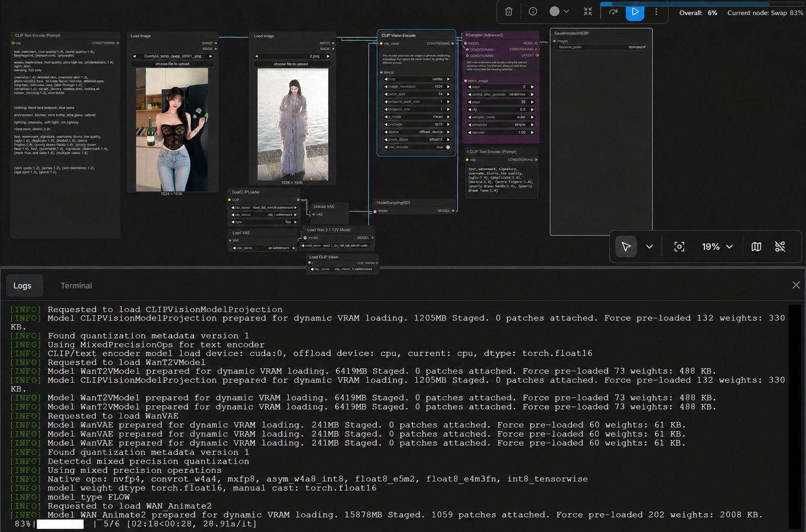Change sampler_name euler option
Viewport: 806px width, 532px height.
[x=501, y=117]
